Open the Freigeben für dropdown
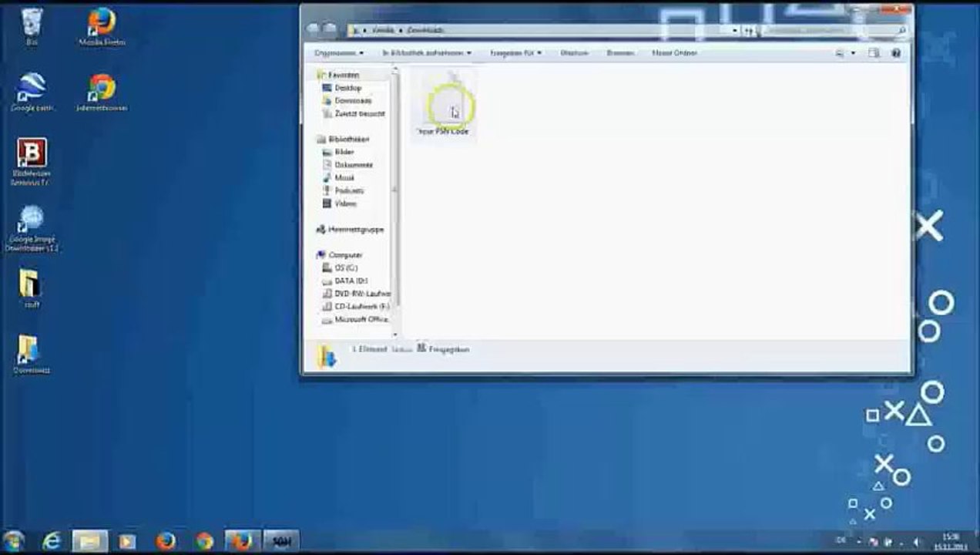The width and height of the screenshot is (980, 555). click(x=516, y=53)
